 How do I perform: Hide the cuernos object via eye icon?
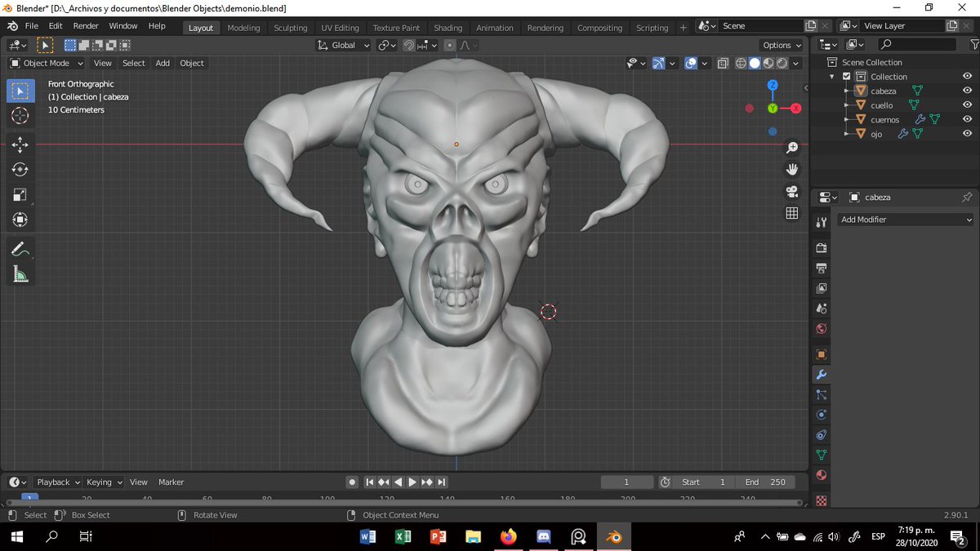click(x=967, y=119)
